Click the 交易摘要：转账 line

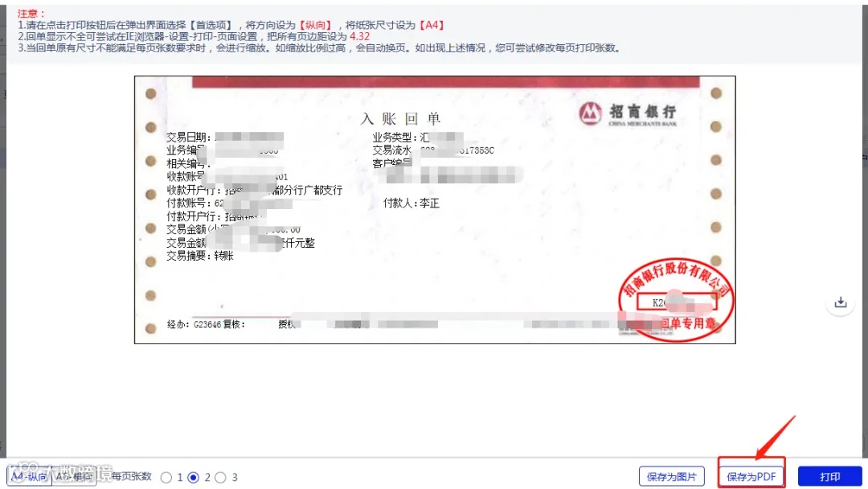pyautogui.click(x=200, y=256)
